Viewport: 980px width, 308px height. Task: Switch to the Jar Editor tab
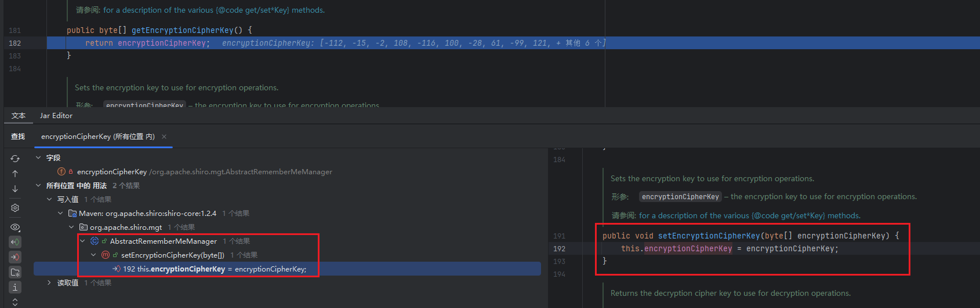pyautogui.click(x=56, y=116)
